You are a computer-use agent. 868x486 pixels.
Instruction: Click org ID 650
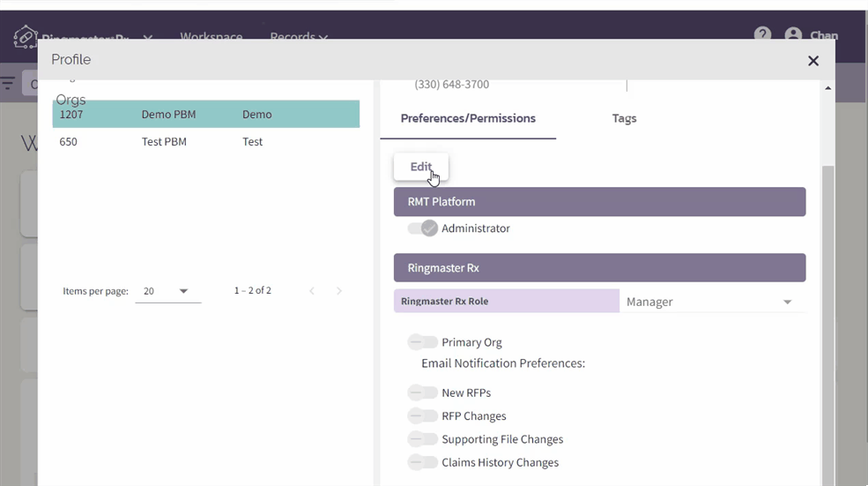[x=68, y=141]
